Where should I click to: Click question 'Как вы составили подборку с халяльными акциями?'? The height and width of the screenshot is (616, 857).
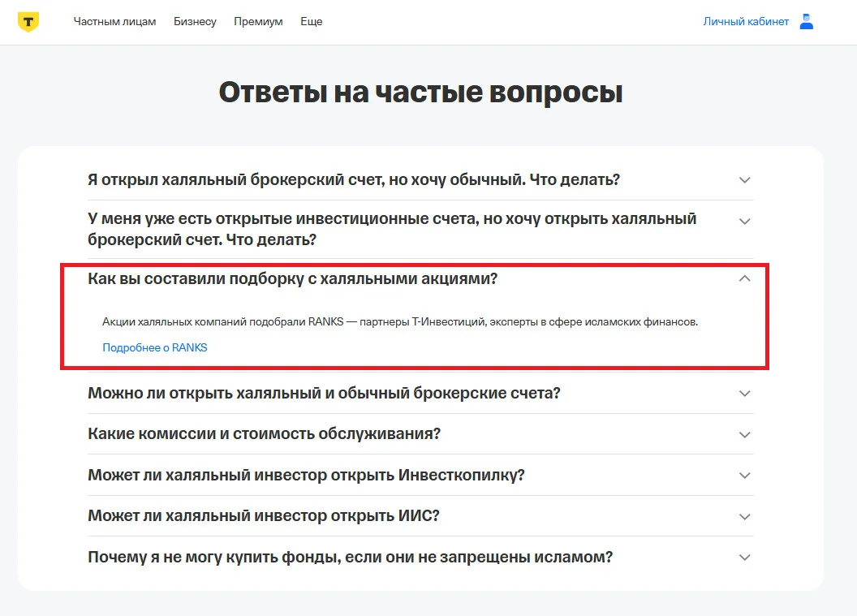click(292, 278)
